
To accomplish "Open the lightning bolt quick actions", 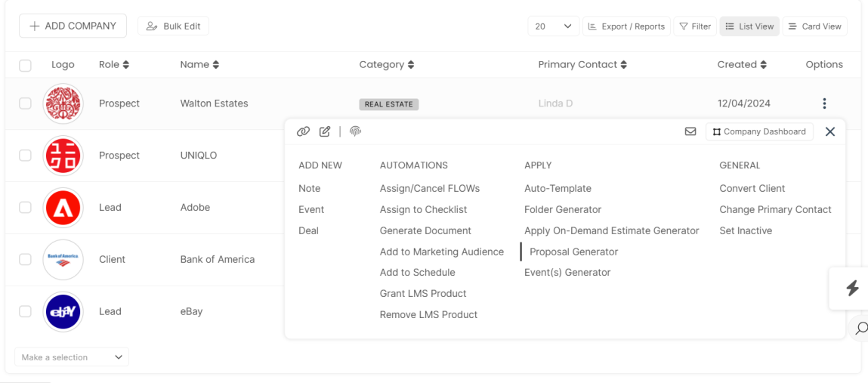I will coord(852,288).
